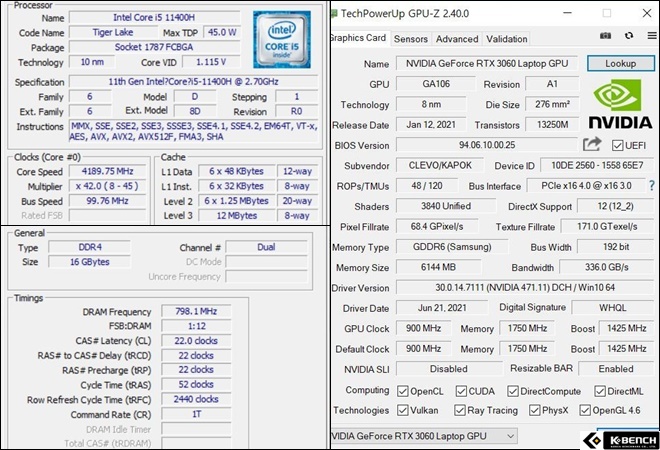This screenshot has width=660, height=450.
Task: Click the Channel # Dual value
Action: tap(266, 247)
